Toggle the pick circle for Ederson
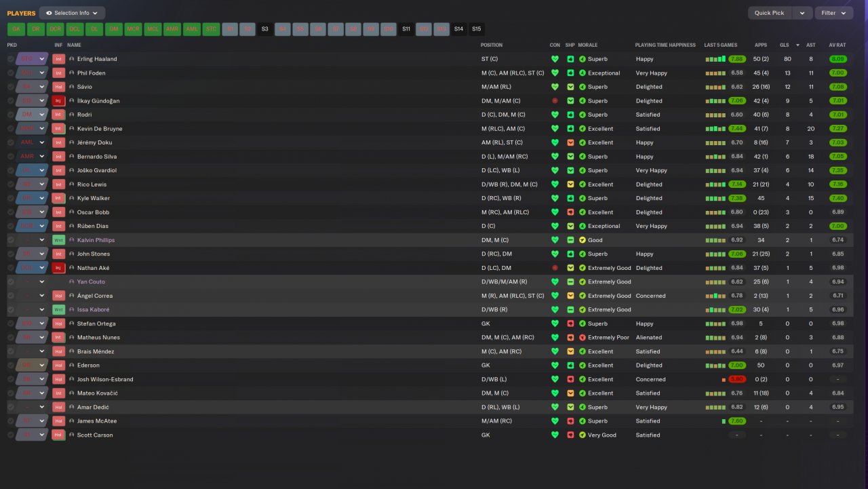Screen dimensions: 868x489 click(10, 366)
